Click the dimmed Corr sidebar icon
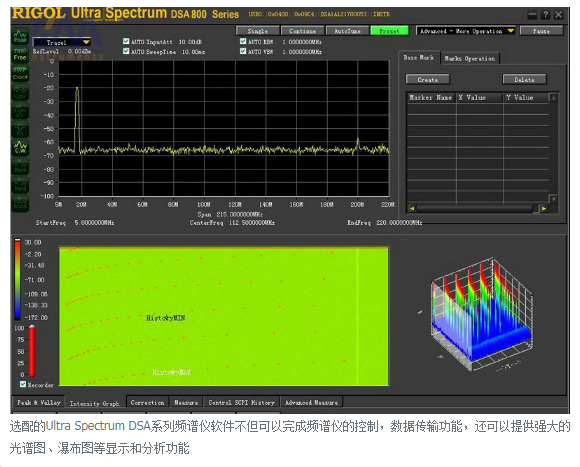Viewport: 580px width, 467px height. click(20, 92)
